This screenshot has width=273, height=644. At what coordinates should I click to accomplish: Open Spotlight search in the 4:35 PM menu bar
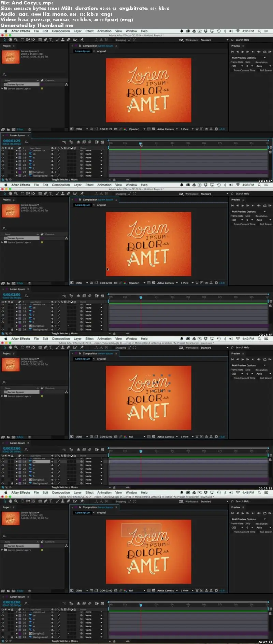[x=259, y=31]
